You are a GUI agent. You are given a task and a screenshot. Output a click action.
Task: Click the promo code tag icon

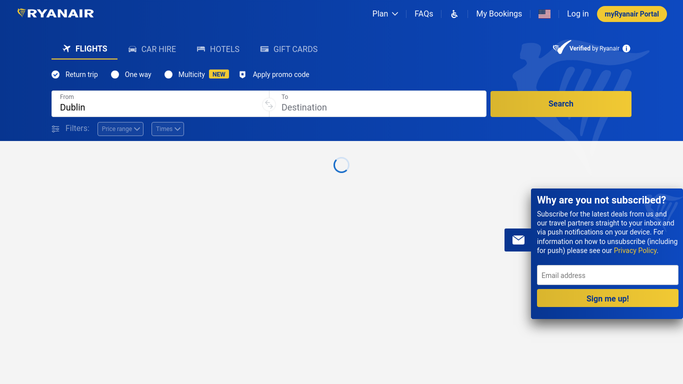click(x=242, y=74)
